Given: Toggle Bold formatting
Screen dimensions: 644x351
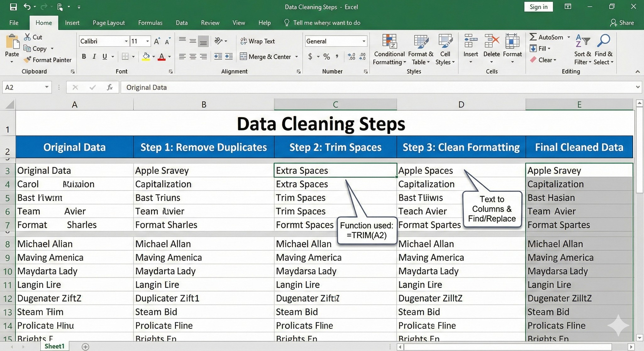Looking at the screenshot, I should pyautogui.click(x=84, y=57).
